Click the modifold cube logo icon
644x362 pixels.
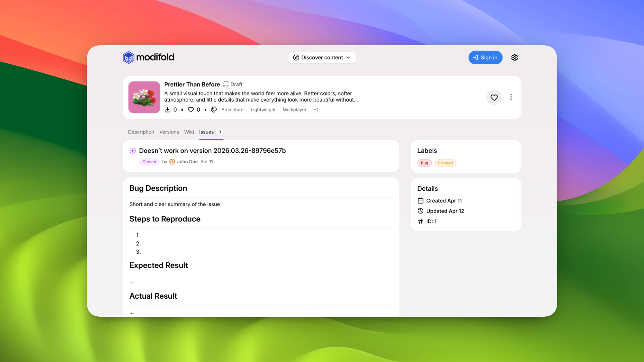pos(128,58)
